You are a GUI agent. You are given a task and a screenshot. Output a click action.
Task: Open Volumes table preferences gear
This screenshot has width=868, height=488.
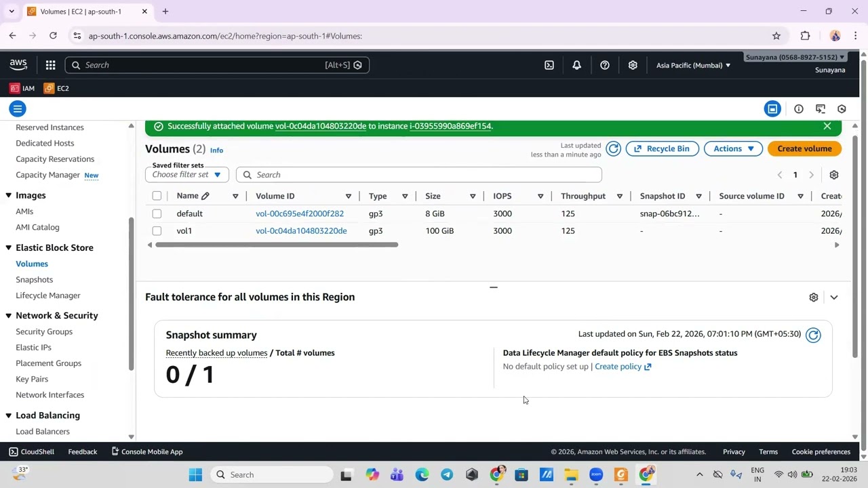[x=834, y=175]
